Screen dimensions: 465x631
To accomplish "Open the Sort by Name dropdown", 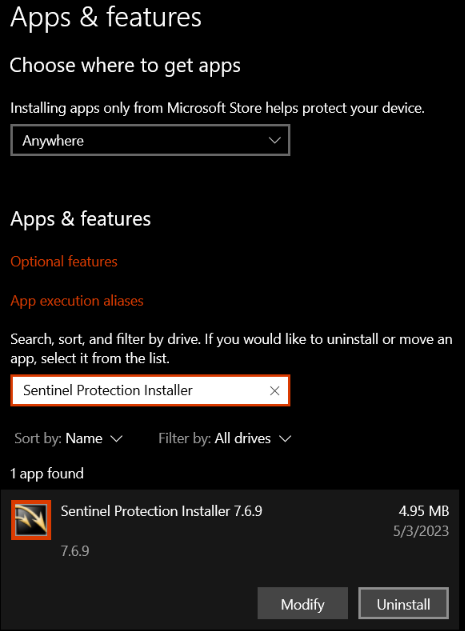I will click(68, 438).
